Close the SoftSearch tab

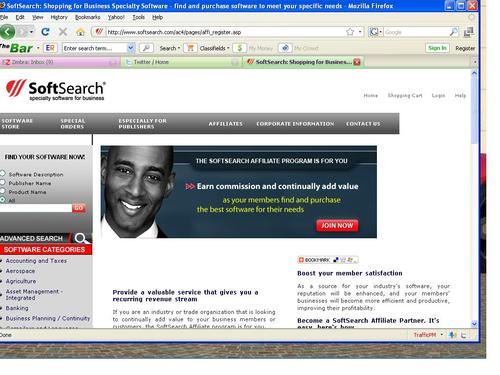pos(357,62)
